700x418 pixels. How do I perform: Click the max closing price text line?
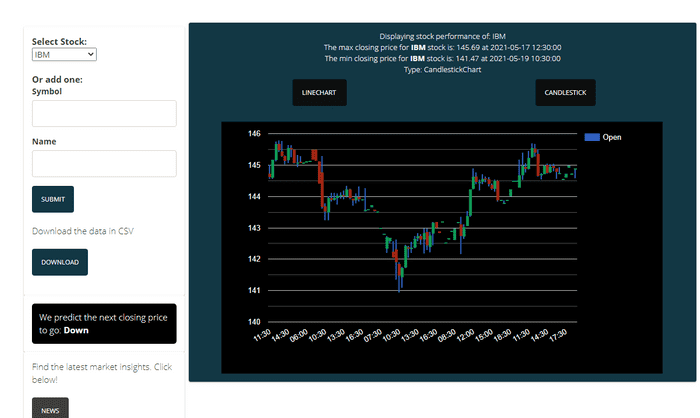[x=442, y=47]
